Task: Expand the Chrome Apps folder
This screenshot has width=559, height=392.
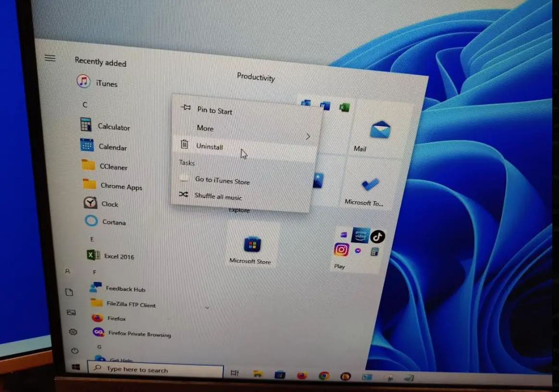Action: [121, 186]
